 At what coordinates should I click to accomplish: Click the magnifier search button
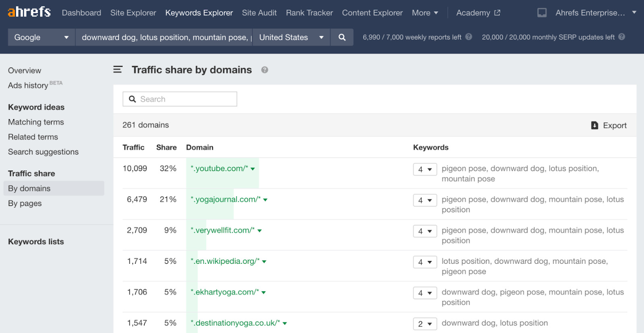tap(342, 37)
